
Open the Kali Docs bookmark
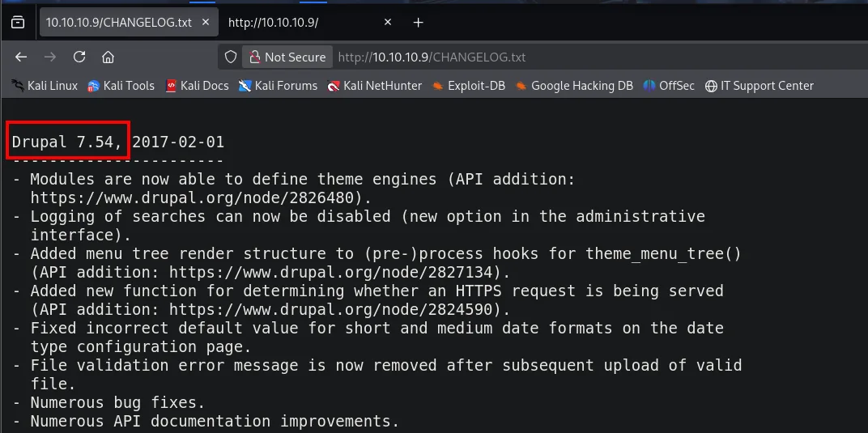click(x=197, y=86)
